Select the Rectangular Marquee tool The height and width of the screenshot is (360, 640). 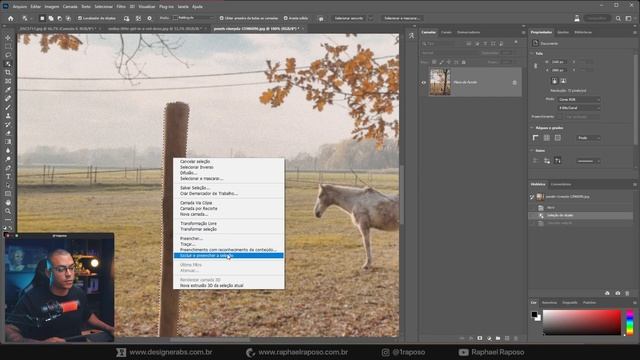(8, 46)
